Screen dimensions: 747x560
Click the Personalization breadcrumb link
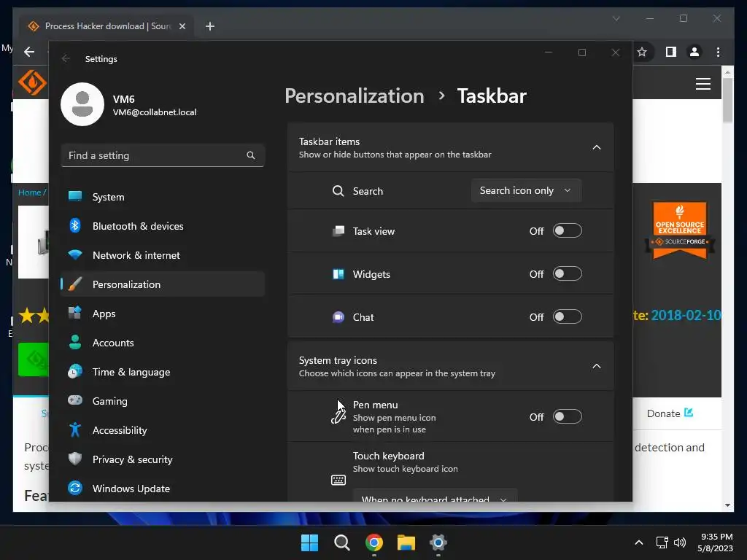354,96
